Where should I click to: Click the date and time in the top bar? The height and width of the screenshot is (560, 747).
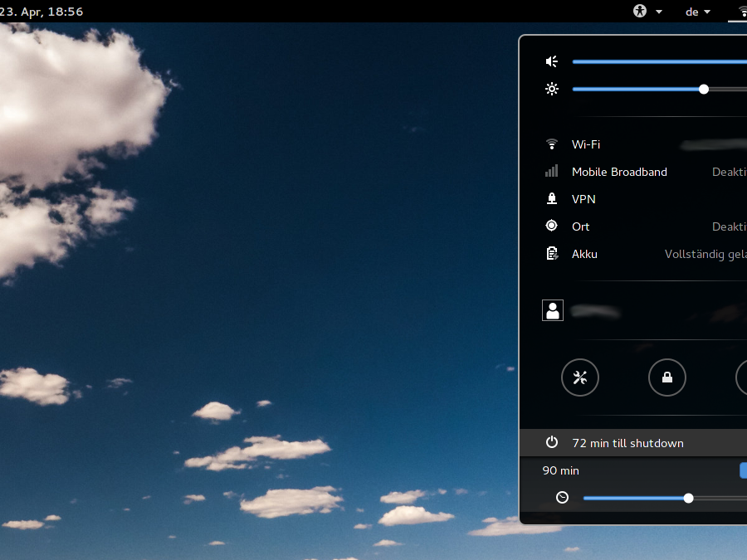tap(40, 12)
